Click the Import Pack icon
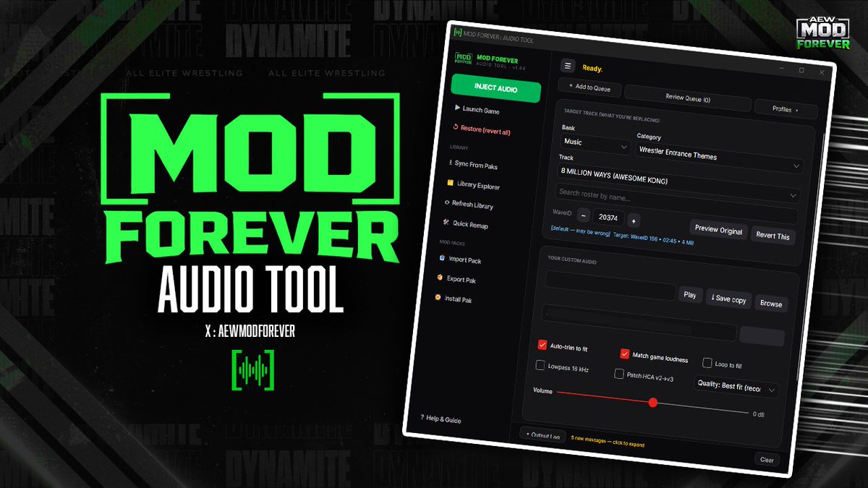868x488 pixels. coord(442,258)
